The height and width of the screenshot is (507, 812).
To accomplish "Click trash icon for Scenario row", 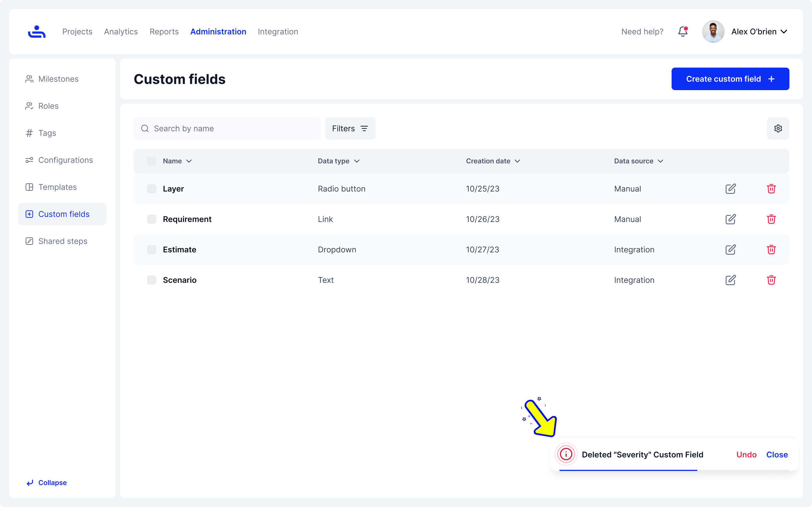I will click(771, 280).
